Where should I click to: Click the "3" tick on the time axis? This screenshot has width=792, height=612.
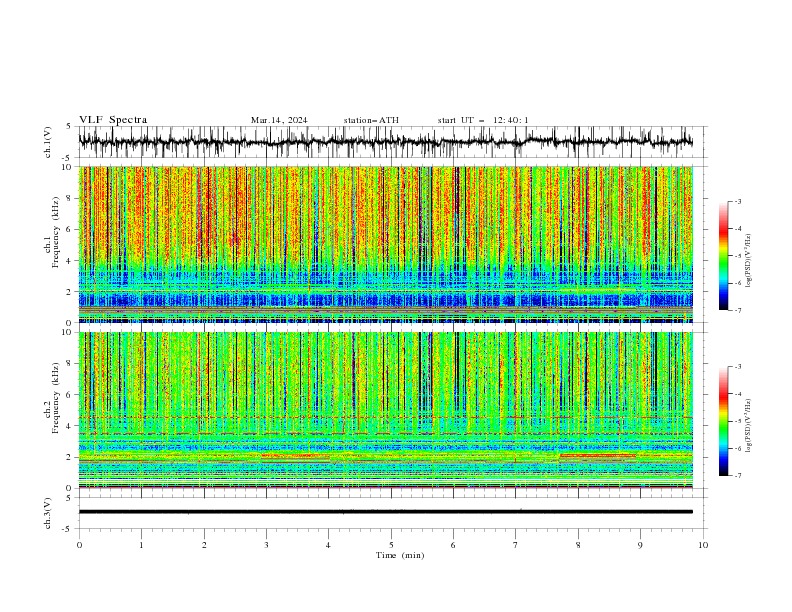[x=266, y=545]
